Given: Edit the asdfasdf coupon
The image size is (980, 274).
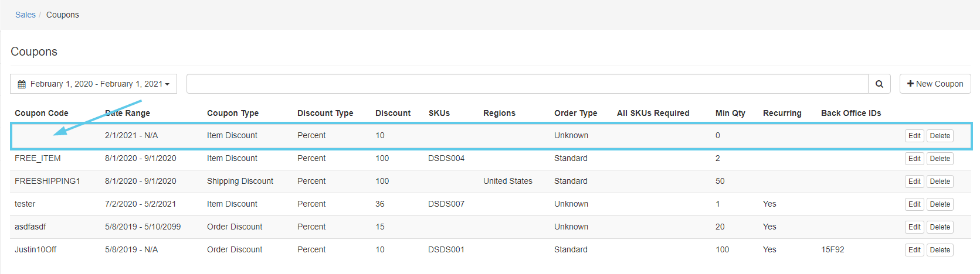Looking at the screenshot, I should coord(914,227).
